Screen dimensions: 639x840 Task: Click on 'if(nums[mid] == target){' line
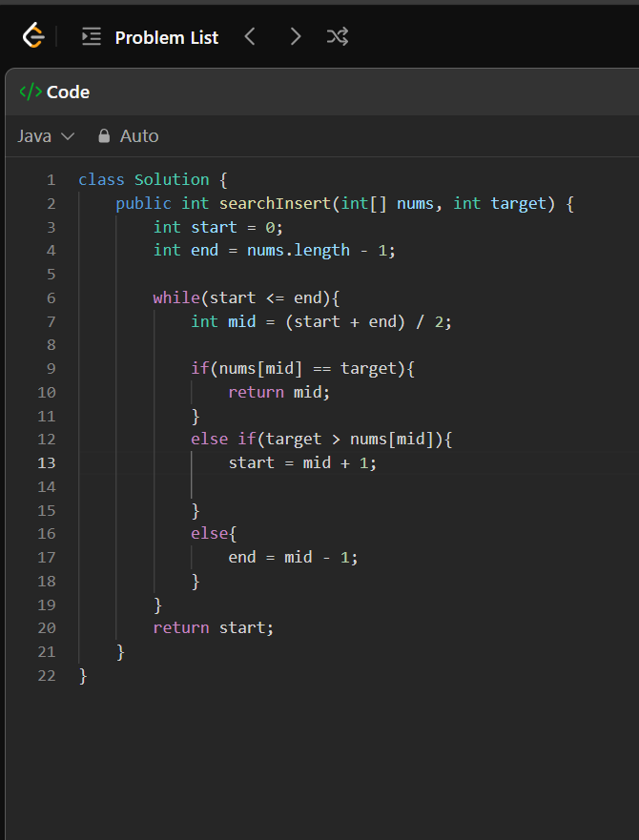[x=303, y=369]
